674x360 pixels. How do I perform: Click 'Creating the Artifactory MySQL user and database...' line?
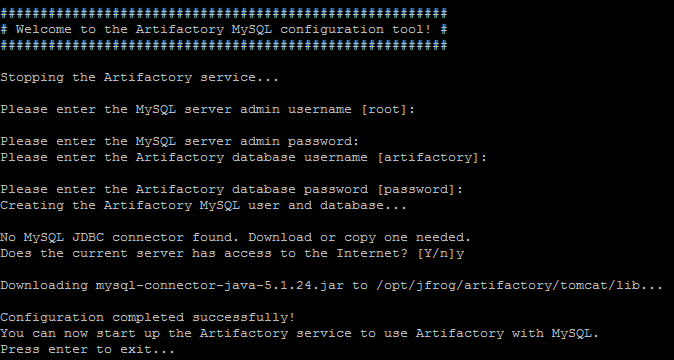click(203, 205)
